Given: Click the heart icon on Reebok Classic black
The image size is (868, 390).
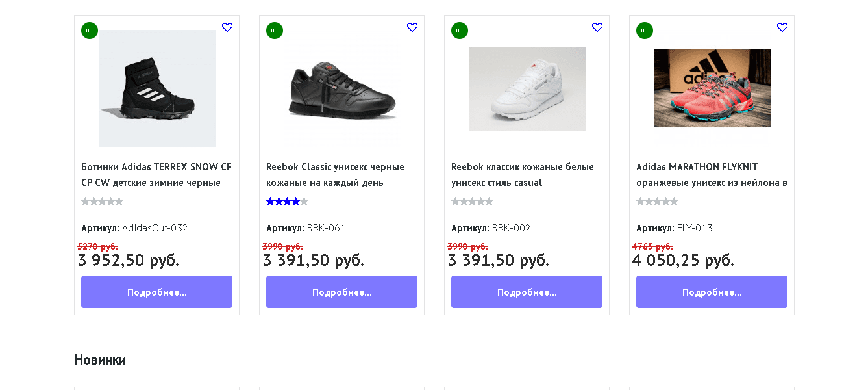Looking at the screenshot, I should point(412,27).
